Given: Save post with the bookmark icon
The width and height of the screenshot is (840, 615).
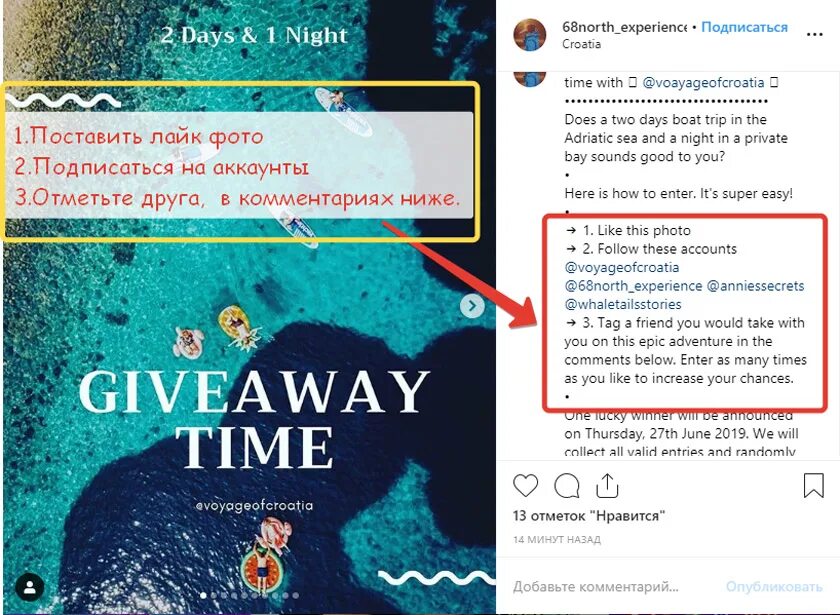Looking at the screenshot, I should click(x=813, y=485).
